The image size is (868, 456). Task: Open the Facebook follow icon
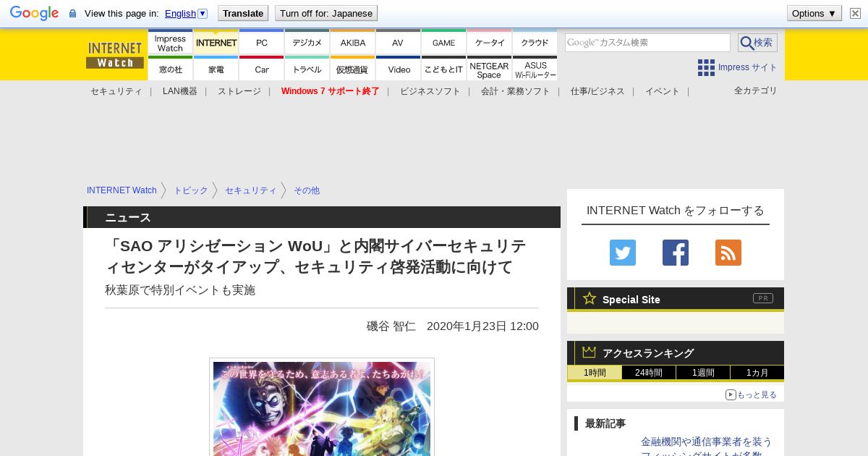point(676,253)
